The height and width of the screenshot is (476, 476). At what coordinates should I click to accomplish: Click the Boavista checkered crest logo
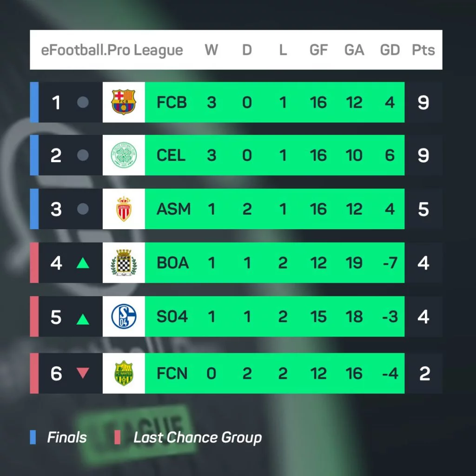[x=124, y=263]
